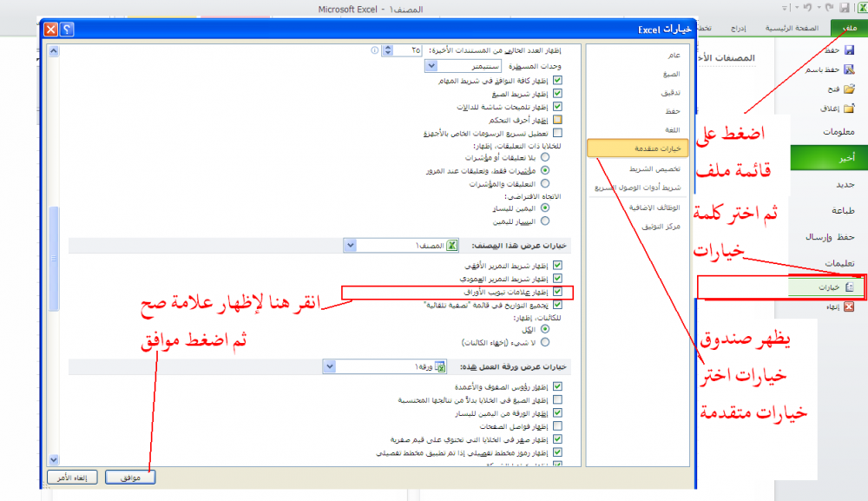Click the Open (فتح) folder icon in the File menu
Screen dimensions: 868x501
coord(849,89)
